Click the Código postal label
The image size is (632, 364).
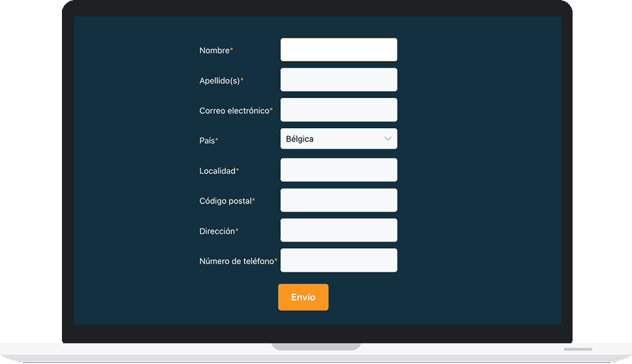coord(226,201)
